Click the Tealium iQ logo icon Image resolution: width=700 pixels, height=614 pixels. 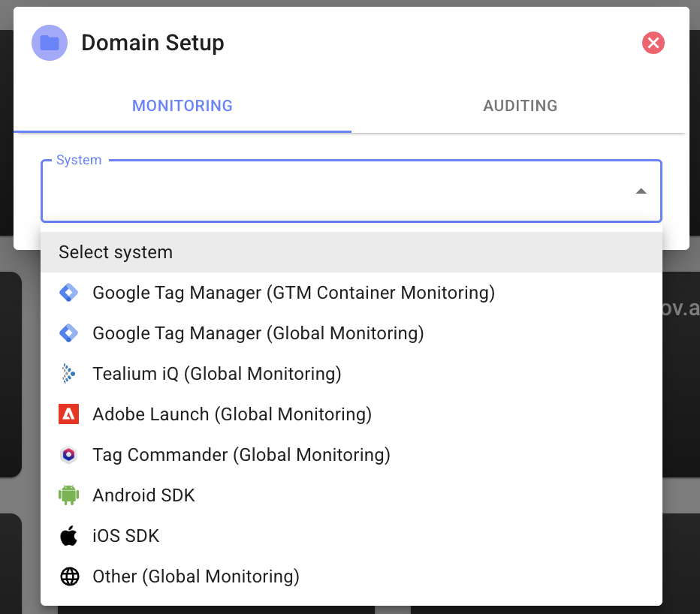tap(68, 374)
